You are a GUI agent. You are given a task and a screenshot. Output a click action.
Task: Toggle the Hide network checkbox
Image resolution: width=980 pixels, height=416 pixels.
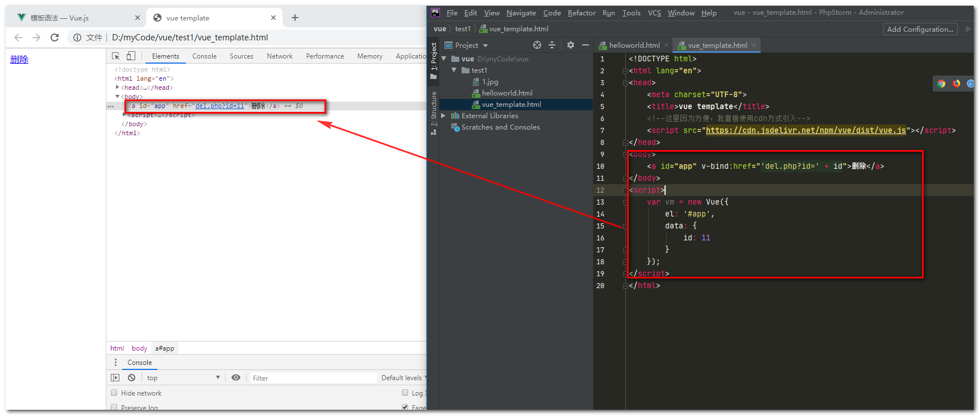[x=114, y=393]
